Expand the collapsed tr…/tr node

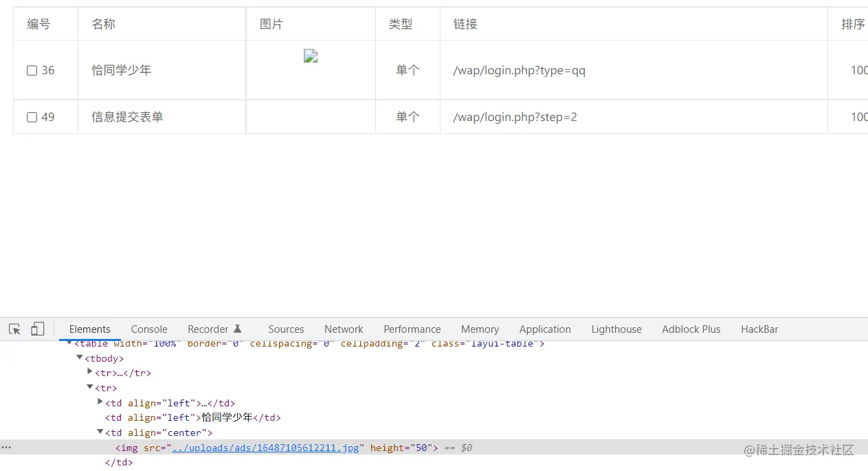pos(90,373)
